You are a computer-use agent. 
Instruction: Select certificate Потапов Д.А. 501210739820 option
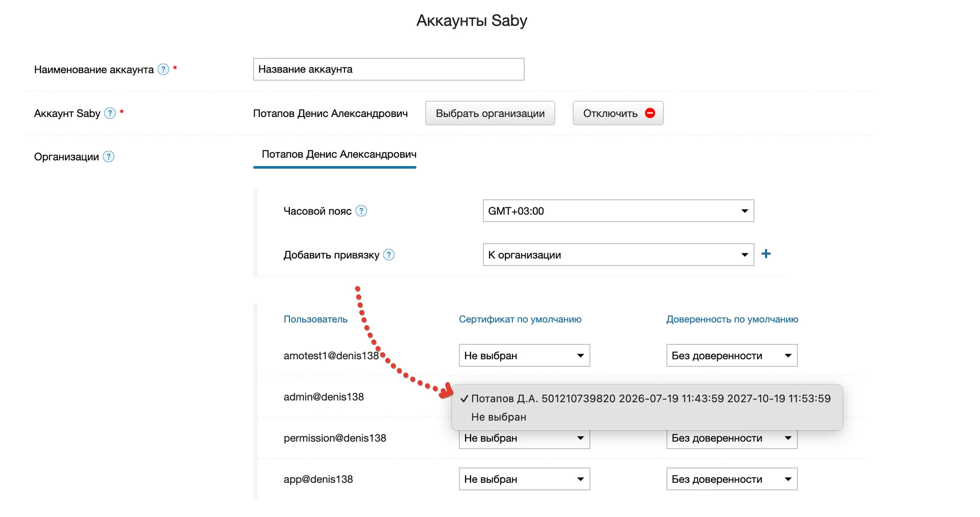tap(647, 398)
